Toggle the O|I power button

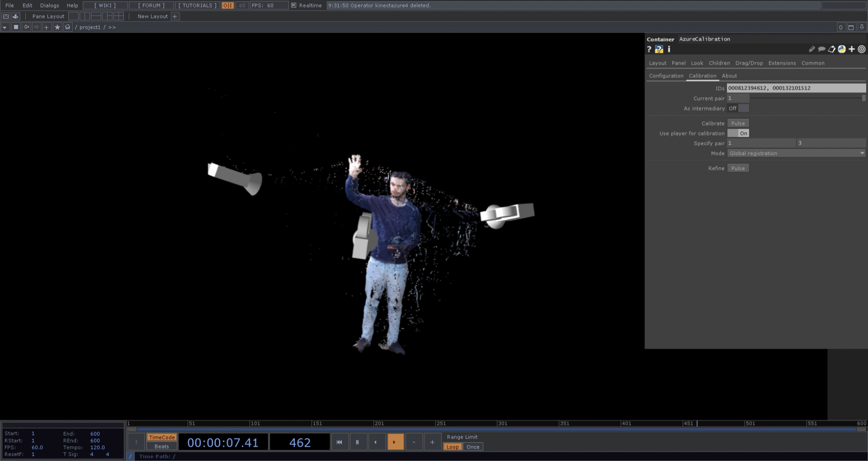point(228,6)
